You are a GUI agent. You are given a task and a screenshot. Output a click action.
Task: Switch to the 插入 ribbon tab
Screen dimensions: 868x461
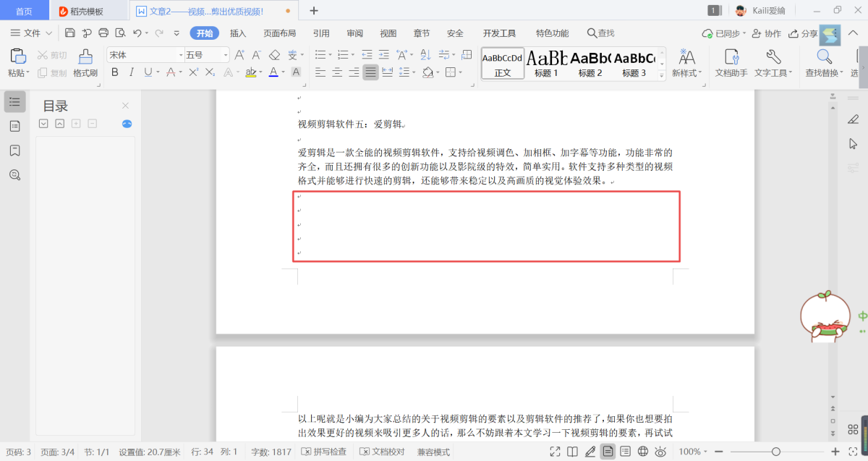(x=238, y=33)
